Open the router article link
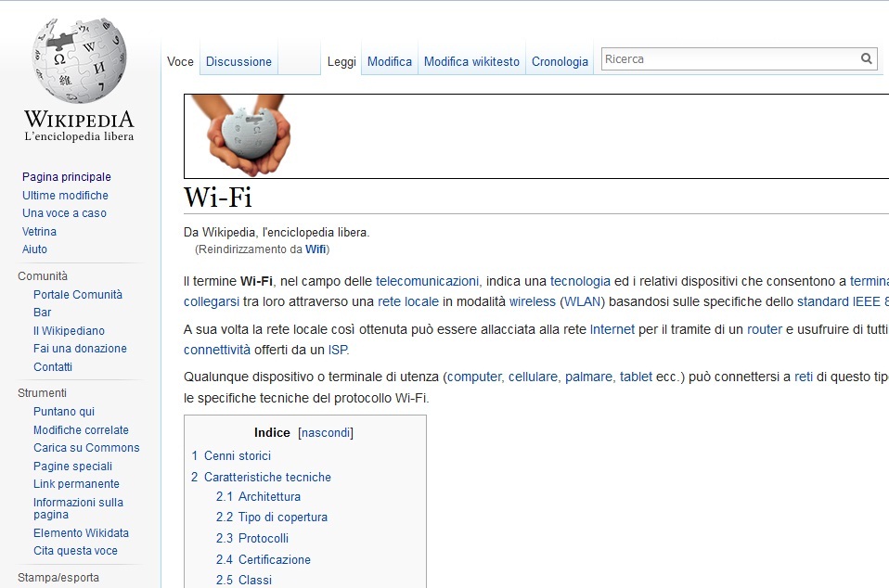 point(765,329)
